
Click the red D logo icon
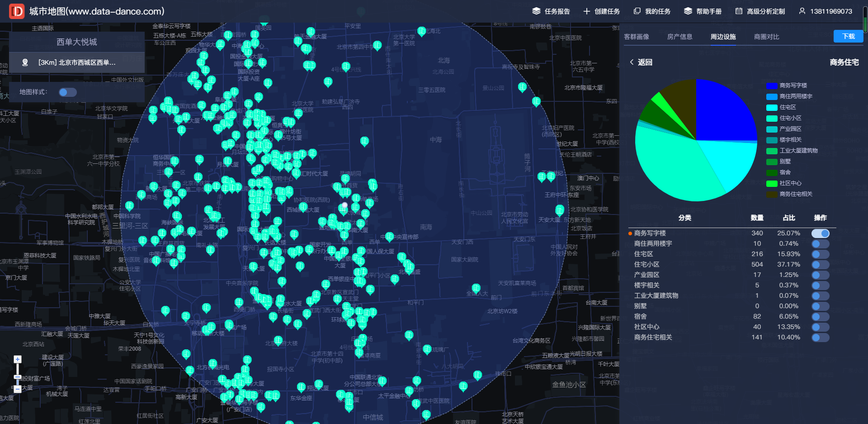click(x=17, y=11)
